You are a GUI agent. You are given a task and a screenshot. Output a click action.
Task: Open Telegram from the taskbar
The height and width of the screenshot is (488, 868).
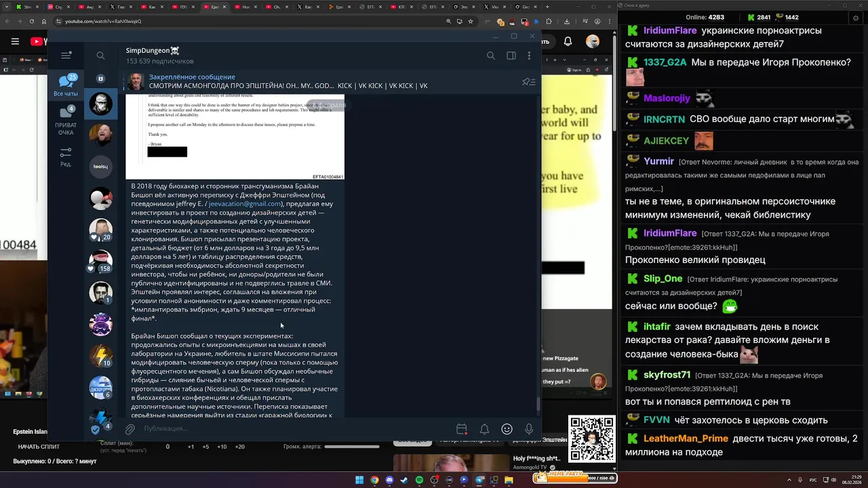click(x=479, y=480)
